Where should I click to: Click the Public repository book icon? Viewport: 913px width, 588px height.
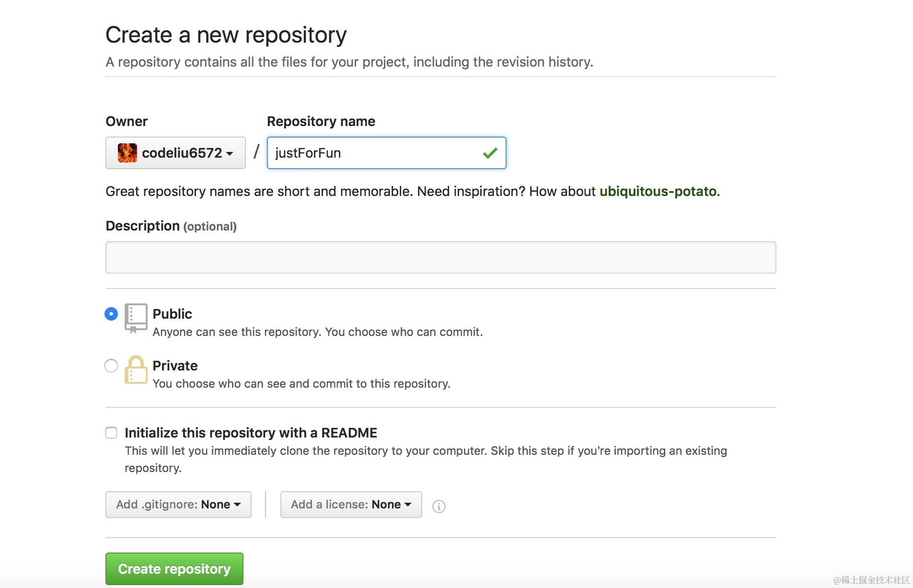pos(136,317)
